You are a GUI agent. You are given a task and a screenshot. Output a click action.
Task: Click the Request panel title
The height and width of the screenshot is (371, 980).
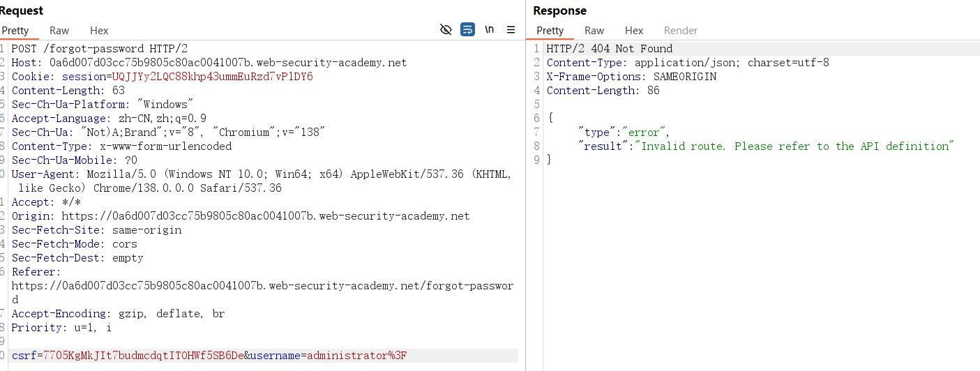[x=22, y=10]
